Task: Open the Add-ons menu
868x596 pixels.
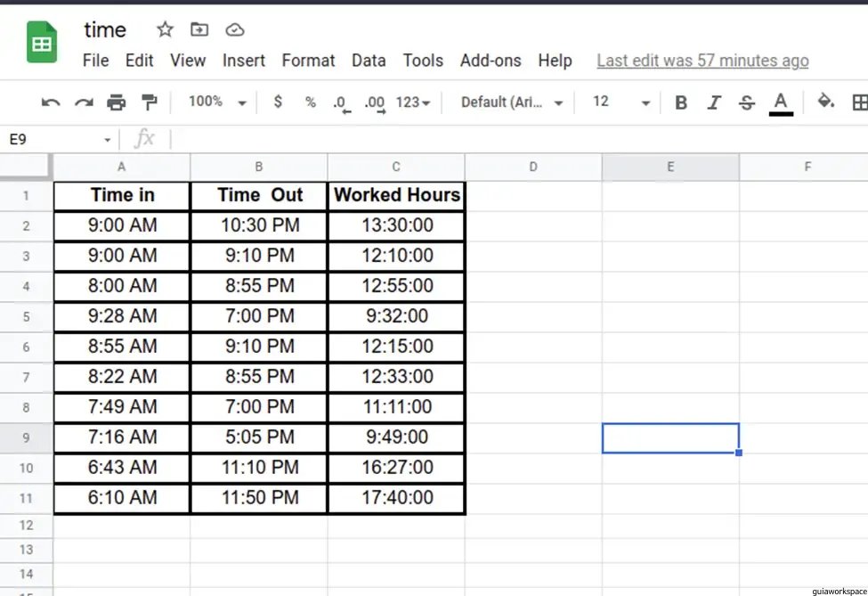Action: [491, 61]
